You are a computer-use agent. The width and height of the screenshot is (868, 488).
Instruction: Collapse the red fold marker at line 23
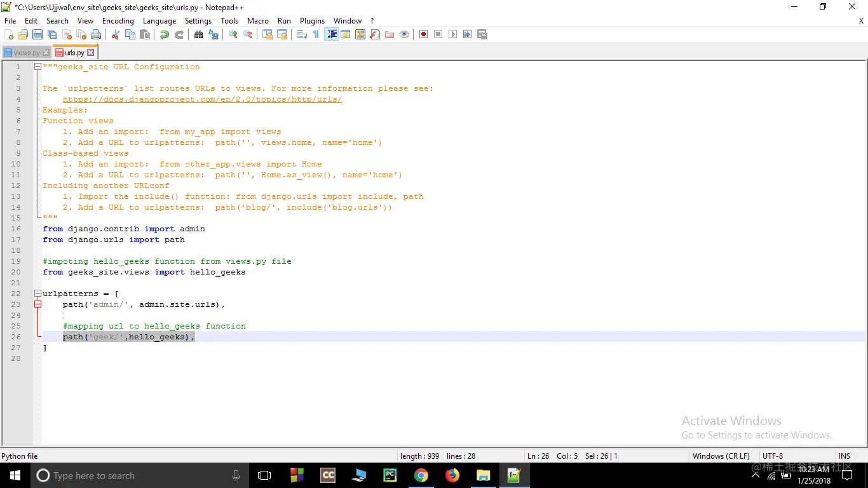coord(37,304)
